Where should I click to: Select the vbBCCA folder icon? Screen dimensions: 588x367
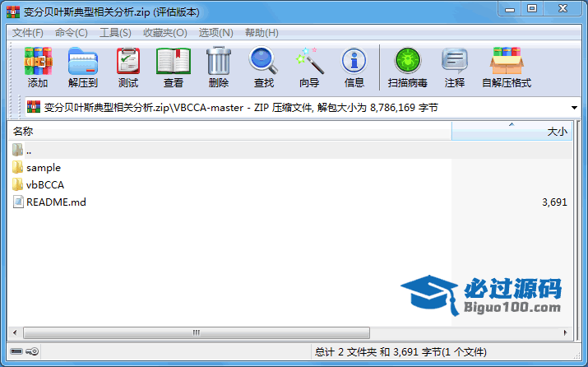pyautogui.click(x=17, y=184)
